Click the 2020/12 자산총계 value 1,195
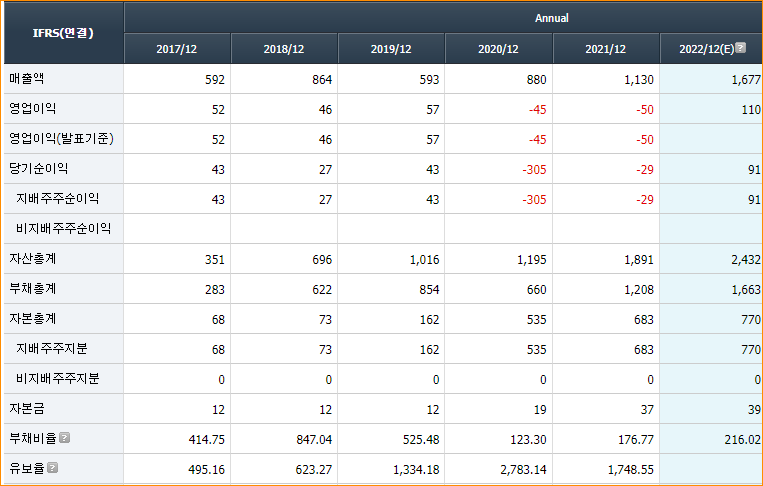763x486 pixels. pos(532,260)
